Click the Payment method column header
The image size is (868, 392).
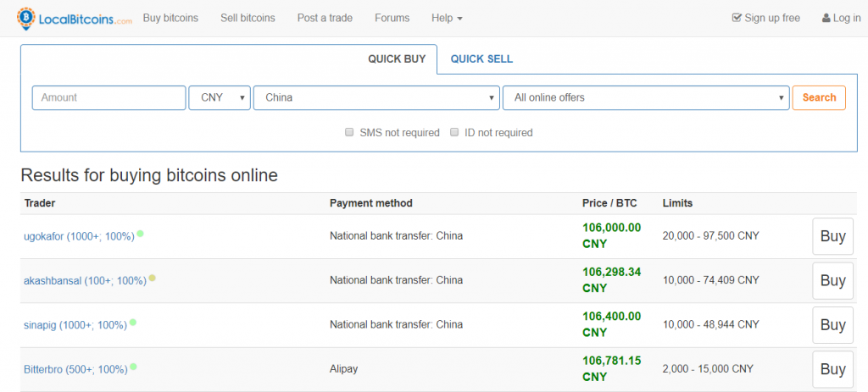pyautogui.click(x=371, y=203)
